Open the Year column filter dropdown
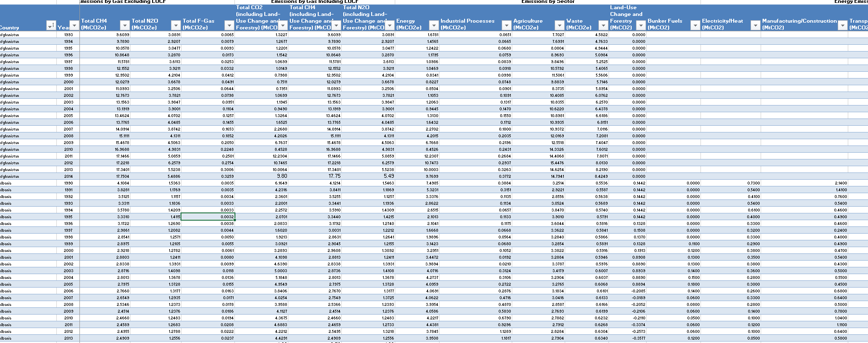The width and height of the screenshot is (868, 343). (74, 26)
